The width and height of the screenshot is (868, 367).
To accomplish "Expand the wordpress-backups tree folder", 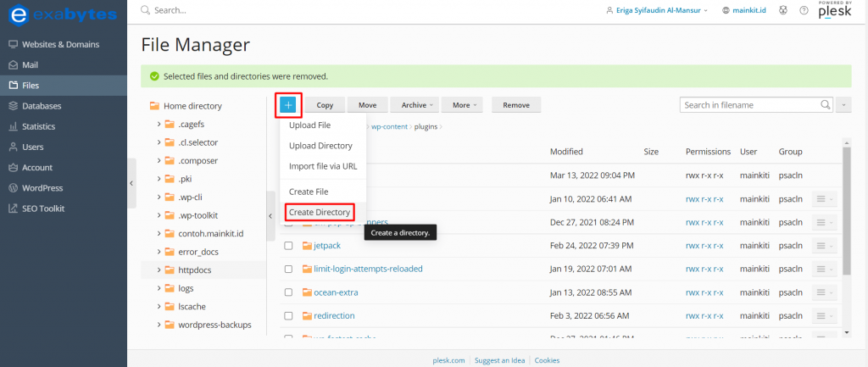I will pos(159,325).
